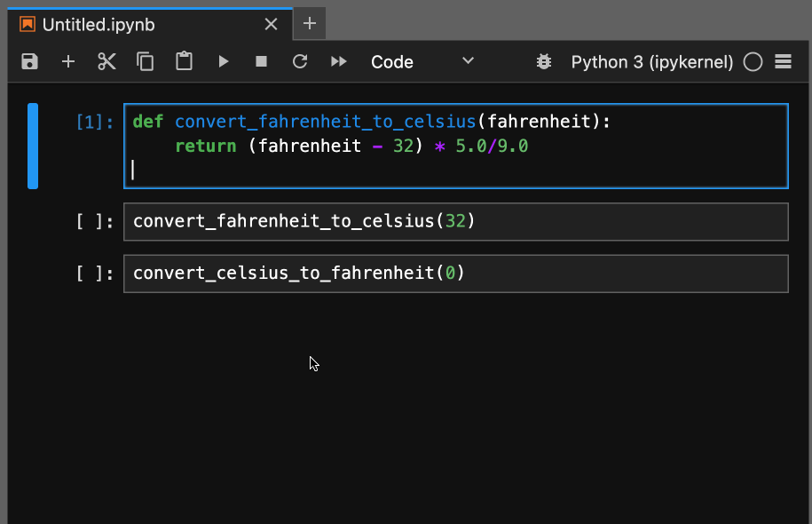Open a new launcher tab
Image resolution: width=812 pixels, height=524 pixels.
pyautogui.click(x=310, y=23)
